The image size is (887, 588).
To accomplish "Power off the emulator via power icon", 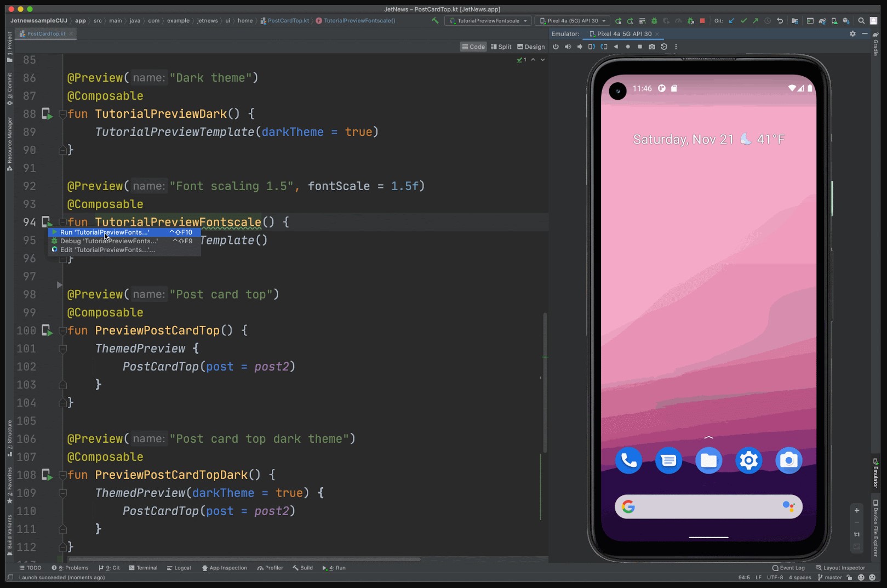I will tap(556, 47).
